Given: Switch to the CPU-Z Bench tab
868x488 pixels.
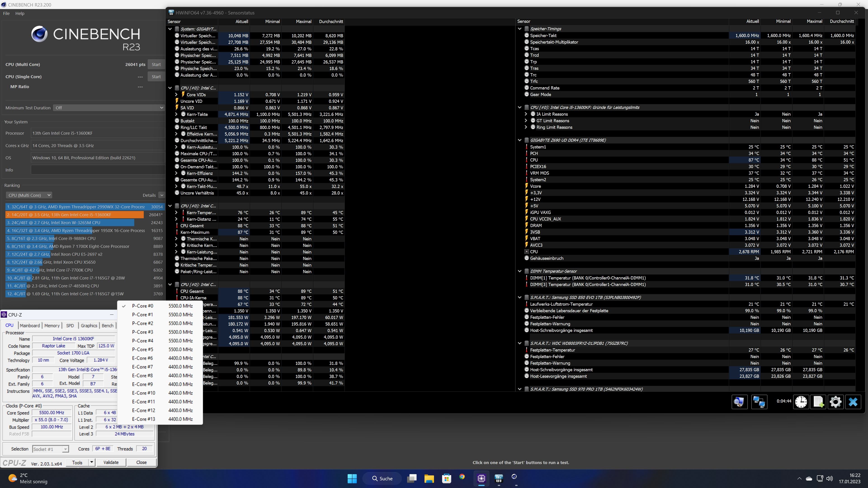Looking at the screenshot, I should click(108, 325).
